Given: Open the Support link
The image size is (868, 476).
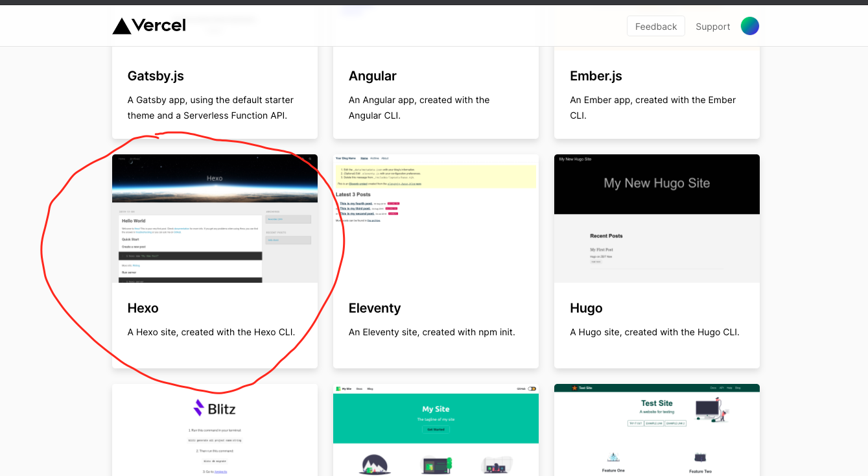Looking at the screenshot, I should [x=713, y=27].
